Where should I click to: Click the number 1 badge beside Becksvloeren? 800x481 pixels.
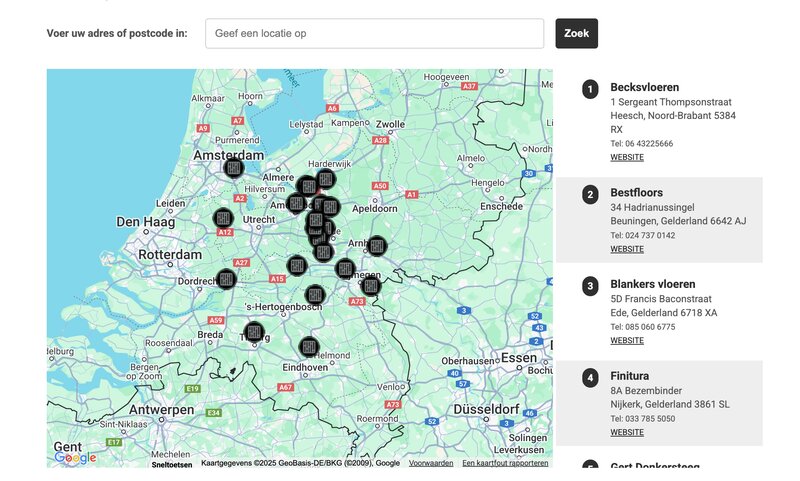(590, 89)
